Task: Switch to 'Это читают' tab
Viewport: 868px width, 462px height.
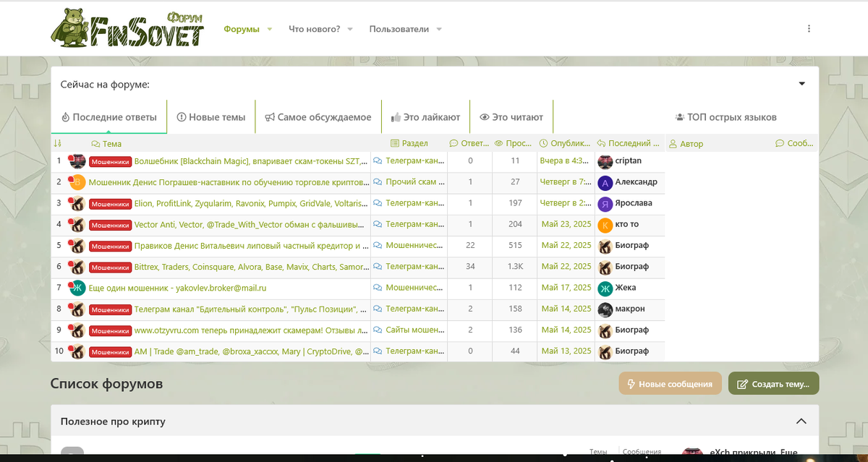Action: click(511, 117)
